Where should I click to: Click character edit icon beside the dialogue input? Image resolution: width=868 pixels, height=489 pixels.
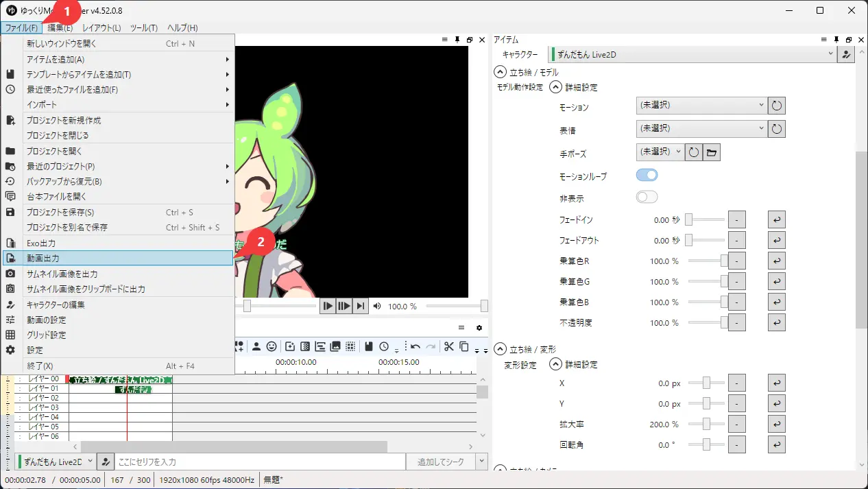pyautogui.click(x=106, y=462)
